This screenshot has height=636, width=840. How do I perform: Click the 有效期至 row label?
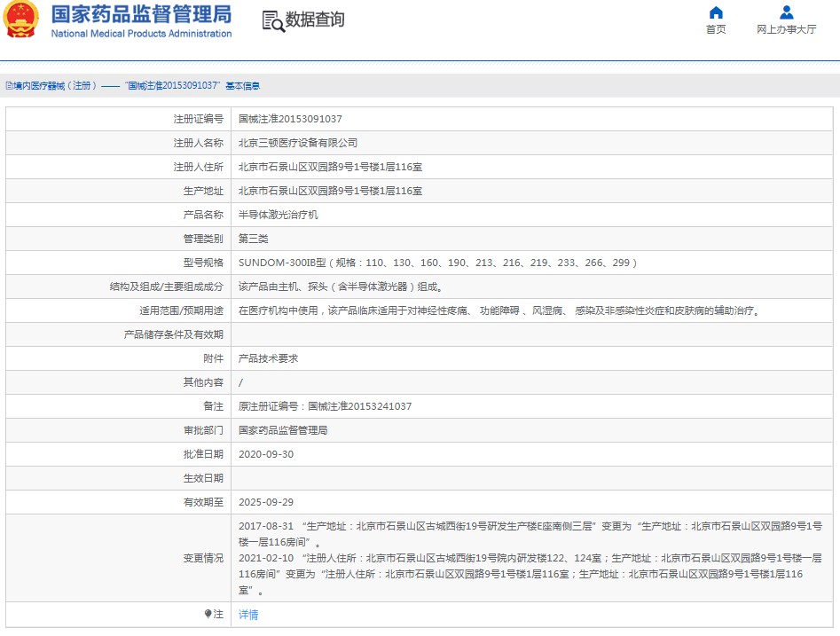[x=203, y=502]
